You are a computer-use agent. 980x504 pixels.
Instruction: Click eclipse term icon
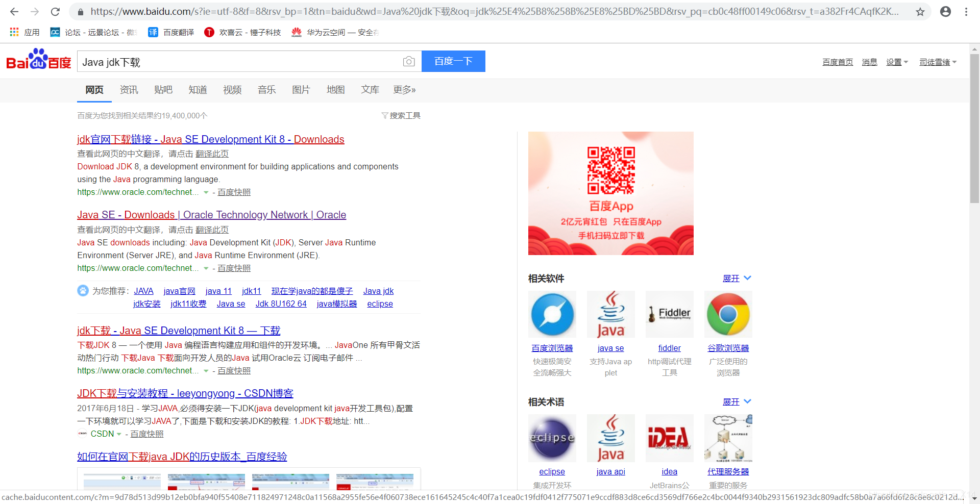(x=552, y=438)
